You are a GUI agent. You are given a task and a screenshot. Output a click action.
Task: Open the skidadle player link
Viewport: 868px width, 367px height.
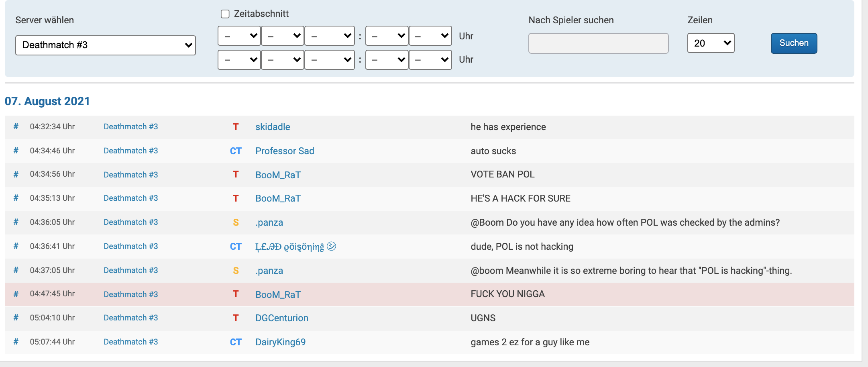273,127
